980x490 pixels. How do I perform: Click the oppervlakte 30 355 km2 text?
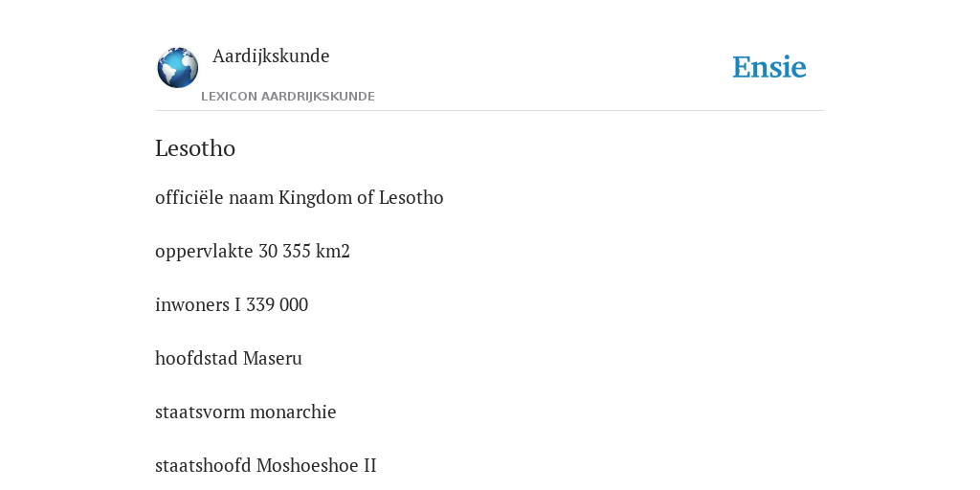click(253, 252)
